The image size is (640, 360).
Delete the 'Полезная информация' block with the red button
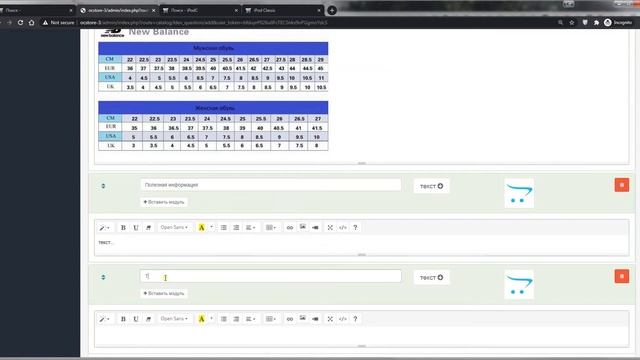pyautogui.click(x=622, y=185)
